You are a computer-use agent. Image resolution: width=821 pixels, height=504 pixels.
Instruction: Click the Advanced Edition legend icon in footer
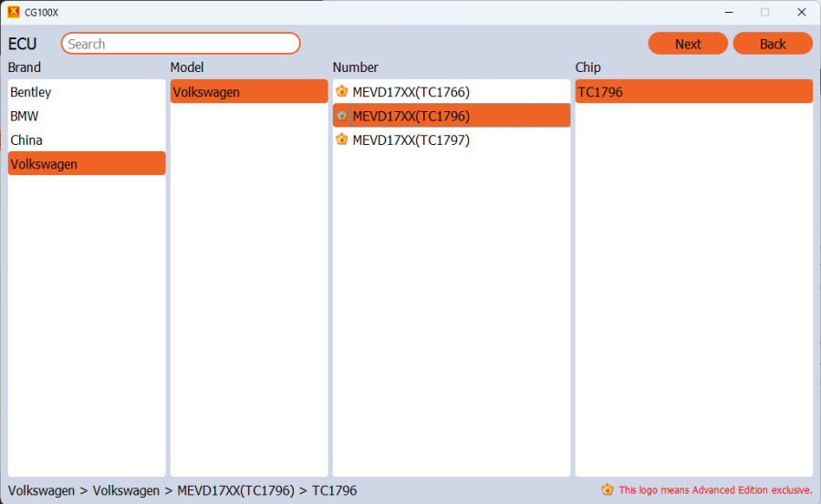(608, 490)
